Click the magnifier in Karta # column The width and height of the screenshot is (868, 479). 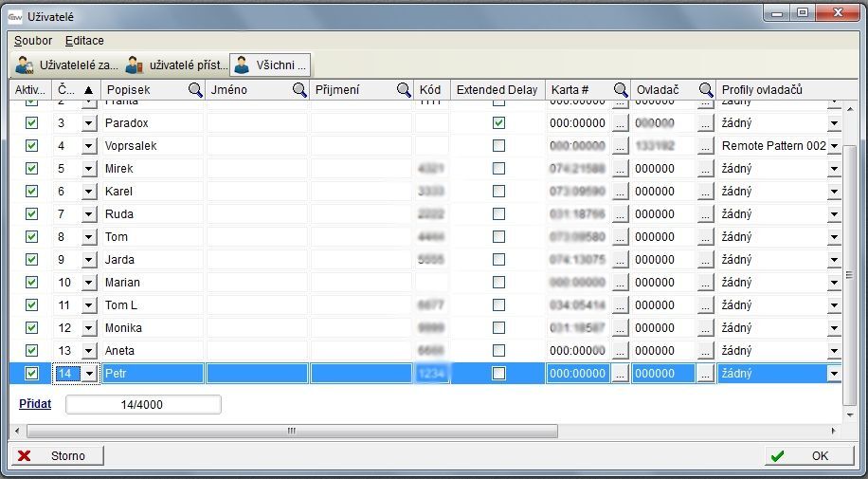[621, 90]
